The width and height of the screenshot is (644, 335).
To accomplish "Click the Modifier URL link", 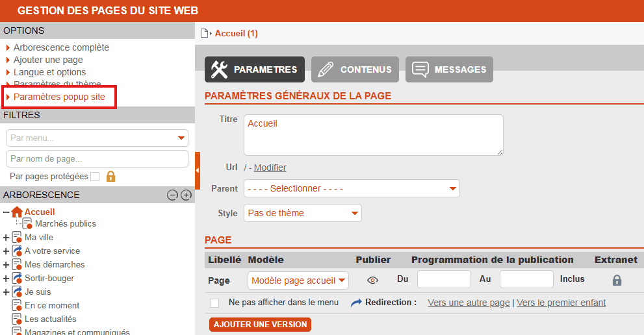I will [270, 167].
